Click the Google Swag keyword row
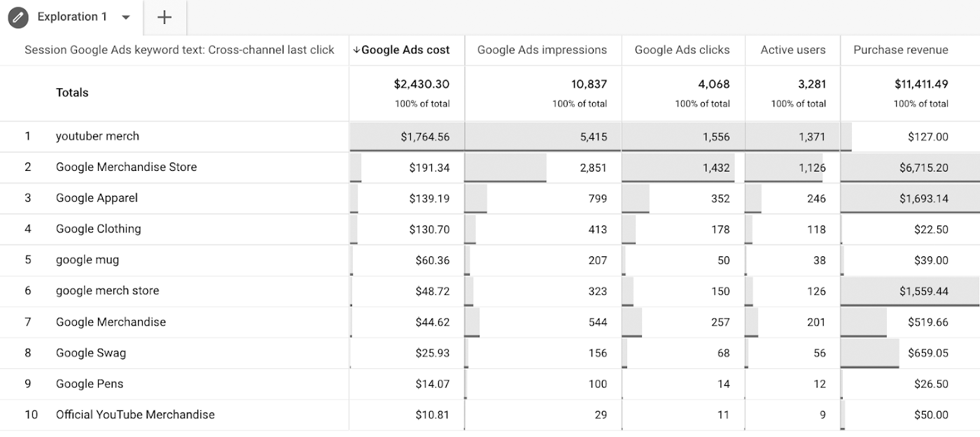 point(91,352)
